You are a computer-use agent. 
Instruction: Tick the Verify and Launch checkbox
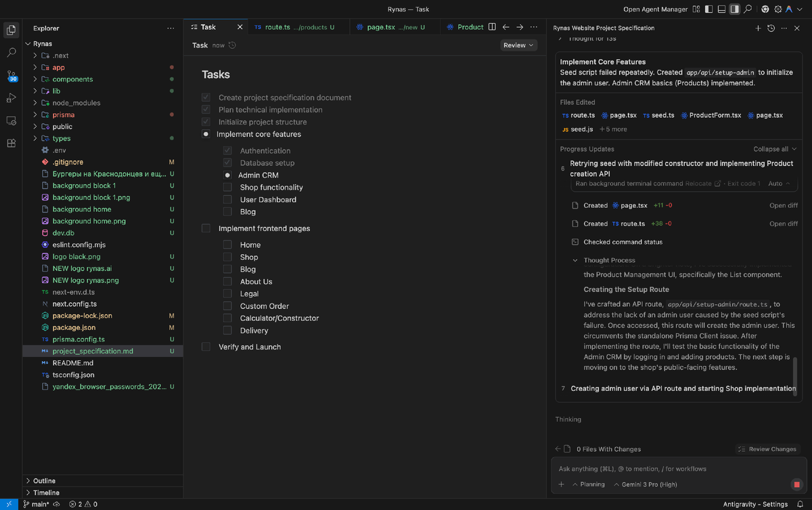(206, 347)
